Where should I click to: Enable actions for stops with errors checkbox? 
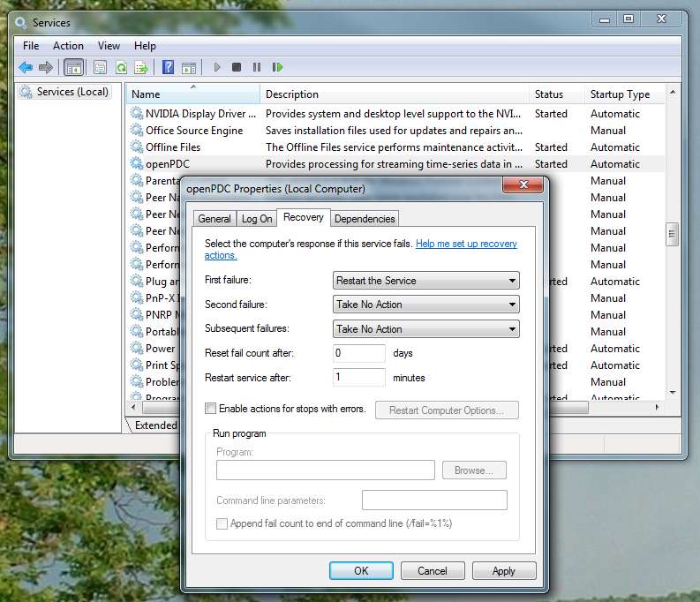(210, 409)
